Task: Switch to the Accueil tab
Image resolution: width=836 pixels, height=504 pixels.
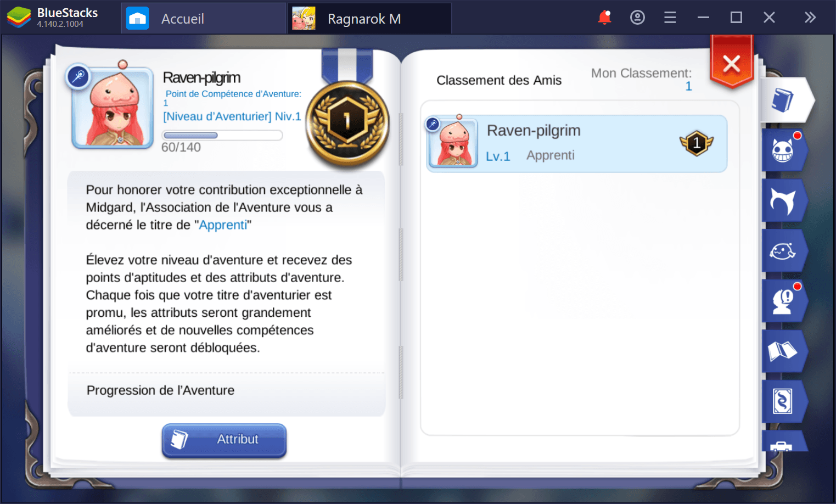Action: coord(203,19)
